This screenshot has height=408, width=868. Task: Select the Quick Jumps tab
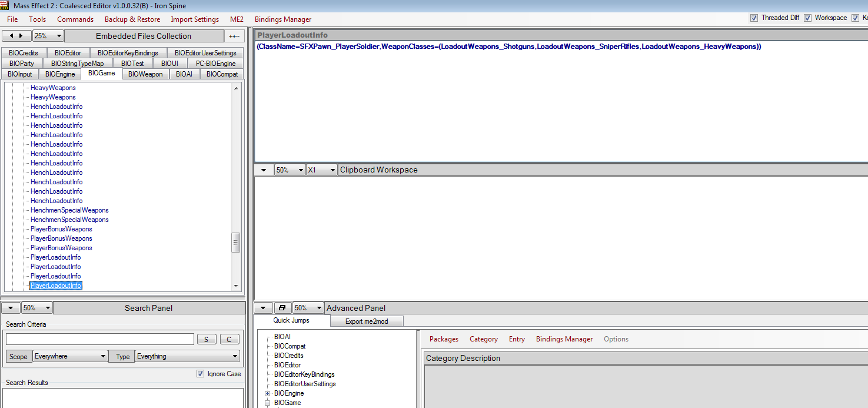coord(291,320)
